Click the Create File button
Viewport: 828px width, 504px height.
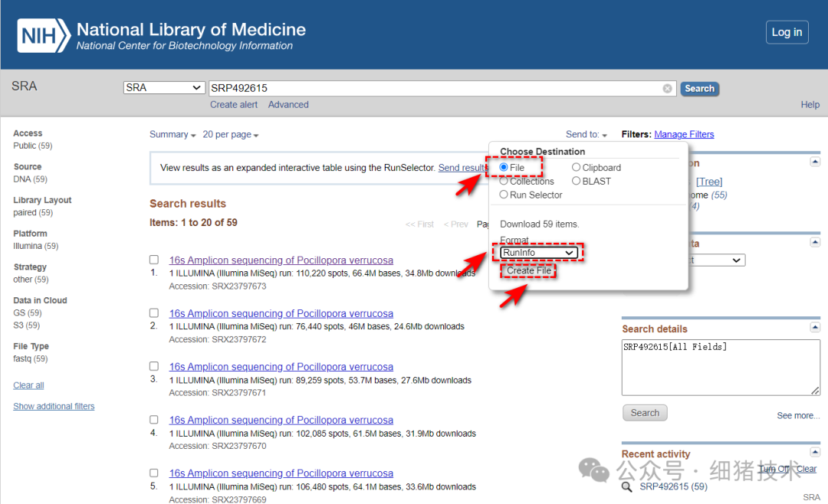click(529, 271)
